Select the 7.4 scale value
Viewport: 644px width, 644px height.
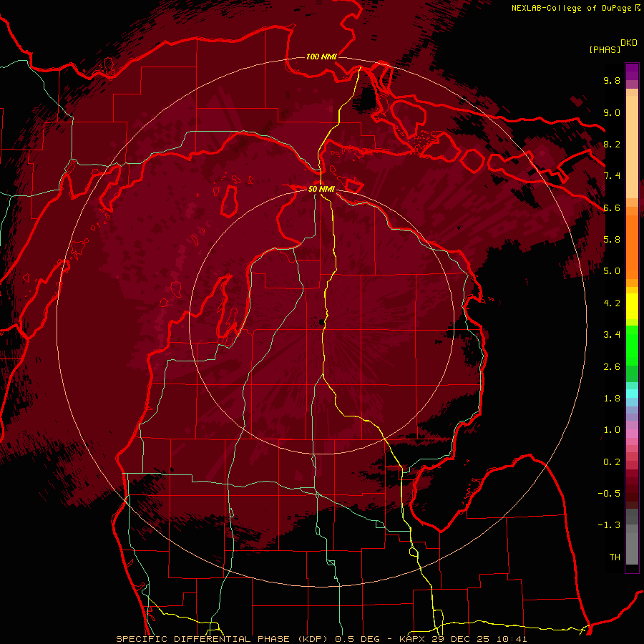[612, 176]
